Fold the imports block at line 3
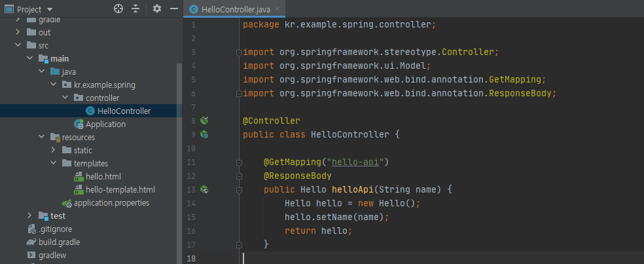Screen dimensions: 644x264 click(x=239, y=52)
